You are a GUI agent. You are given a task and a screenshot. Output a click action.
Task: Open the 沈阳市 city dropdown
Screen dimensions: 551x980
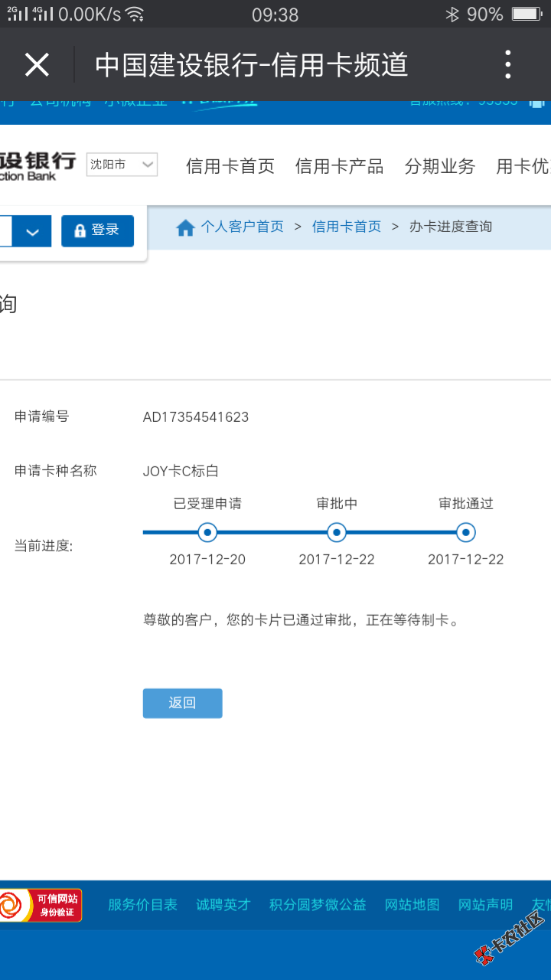click(x=122, y=164)
